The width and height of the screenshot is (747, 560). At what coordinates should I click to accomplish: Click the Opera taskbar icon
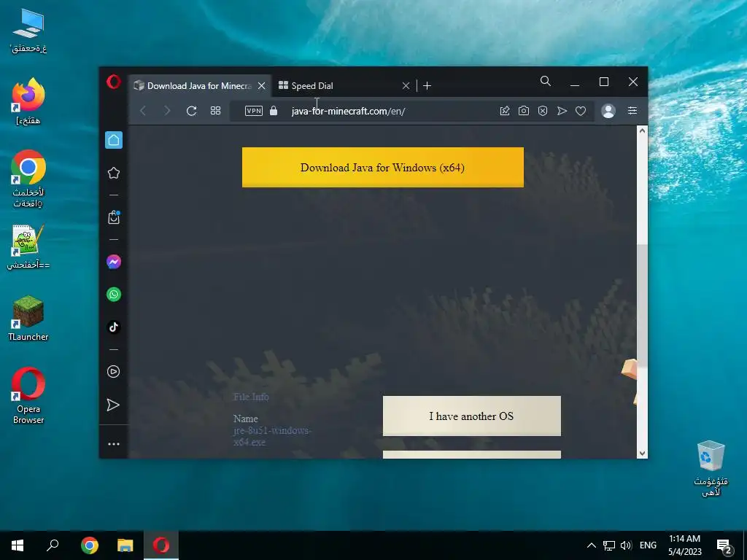(161, 545)
